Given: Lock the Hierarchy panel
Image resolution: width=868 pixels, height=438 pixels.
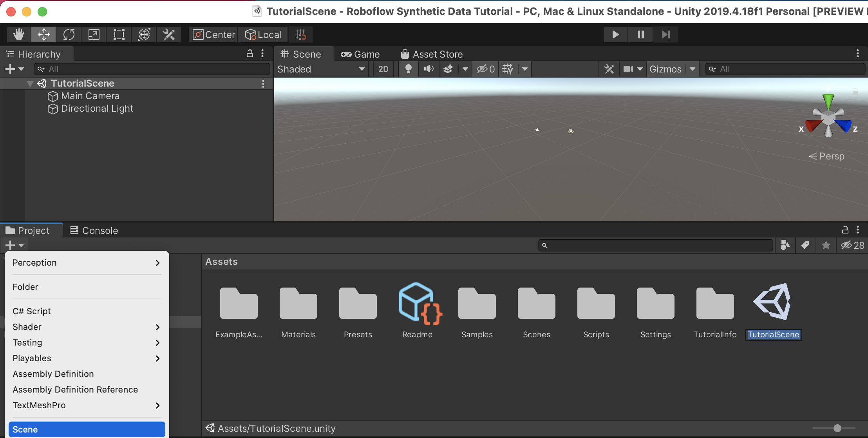Looking at the screenshot, I should click(250, 54).
